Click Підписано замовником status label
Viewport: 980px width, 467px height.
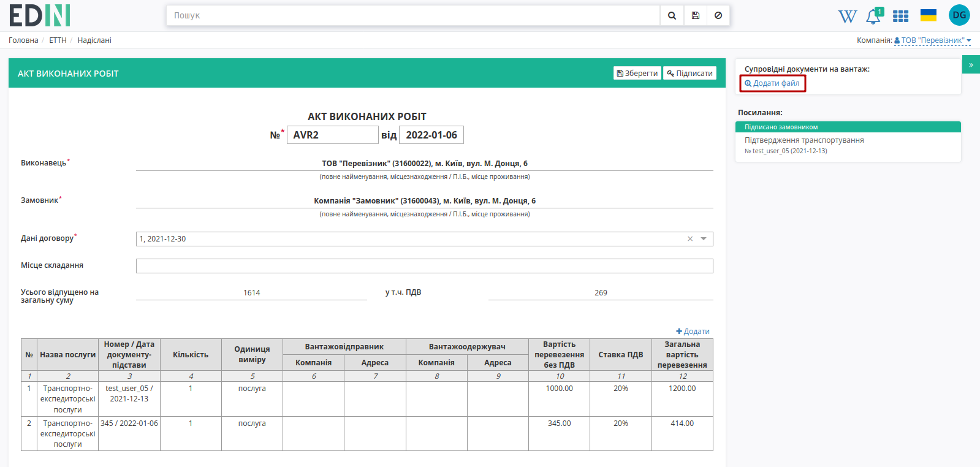pos(781,127)
